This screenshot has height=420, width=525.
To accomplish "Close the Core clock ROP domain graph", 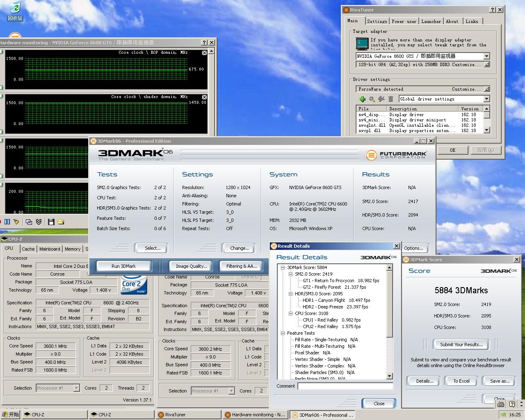I will [204, 53].
